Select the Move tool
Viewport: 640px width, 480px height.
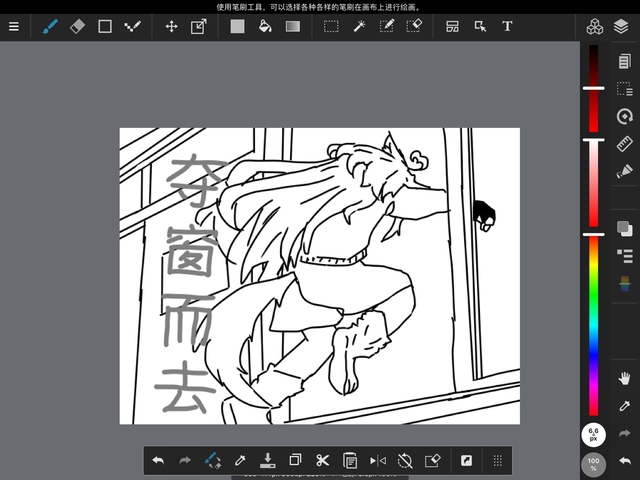tap(171, 27)
